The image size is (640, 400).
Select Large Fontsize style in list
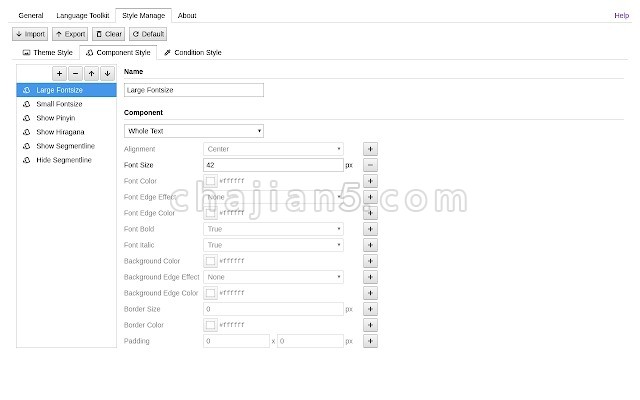point(67,90)
